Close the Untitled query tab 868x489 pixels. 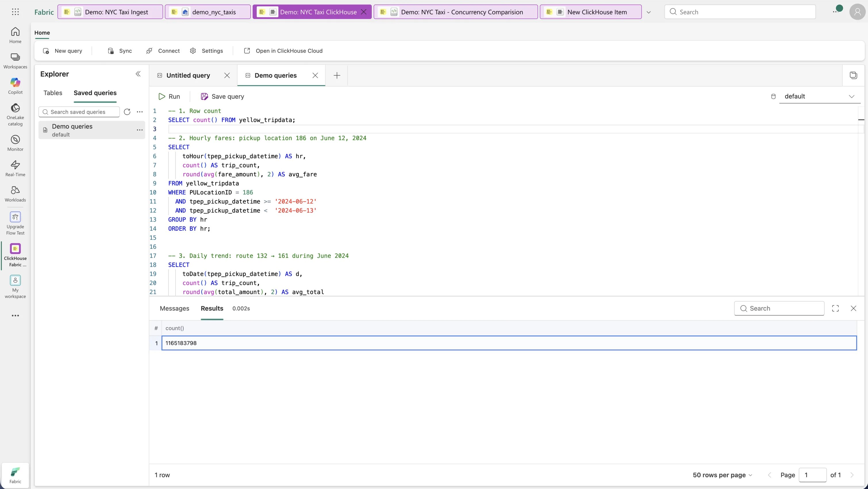tap(227, 76)
